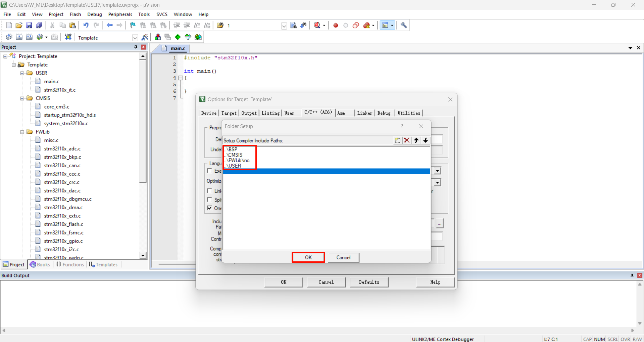Switch to the Templates panel tab
644x342 pixels.
tap(103, 265)
